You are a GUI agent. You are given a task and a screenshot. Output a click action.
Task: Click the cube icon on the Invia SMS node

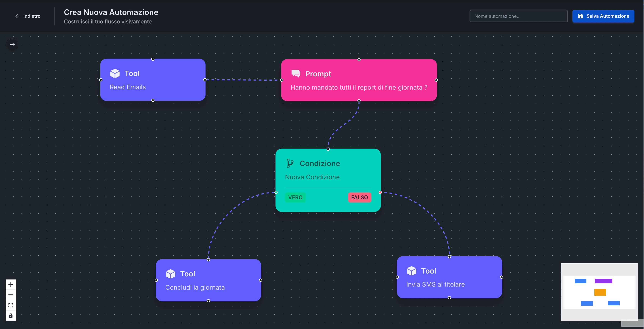click(411, 271)
